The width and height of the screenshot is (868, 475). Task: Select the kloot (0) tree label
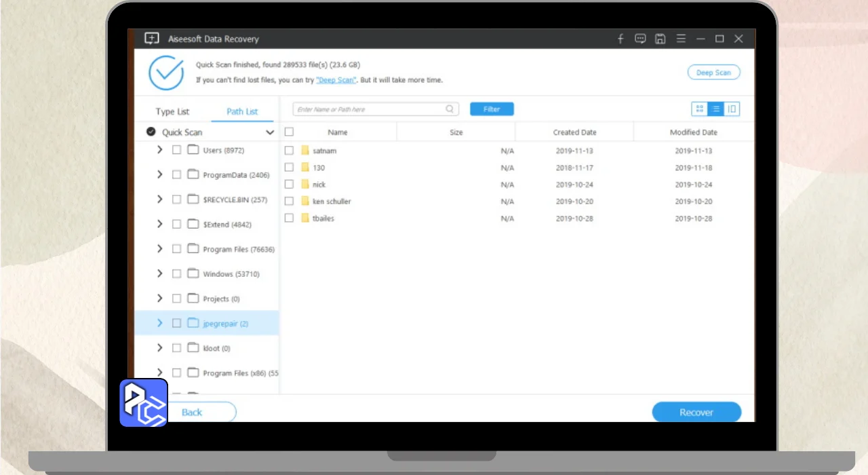216,348
